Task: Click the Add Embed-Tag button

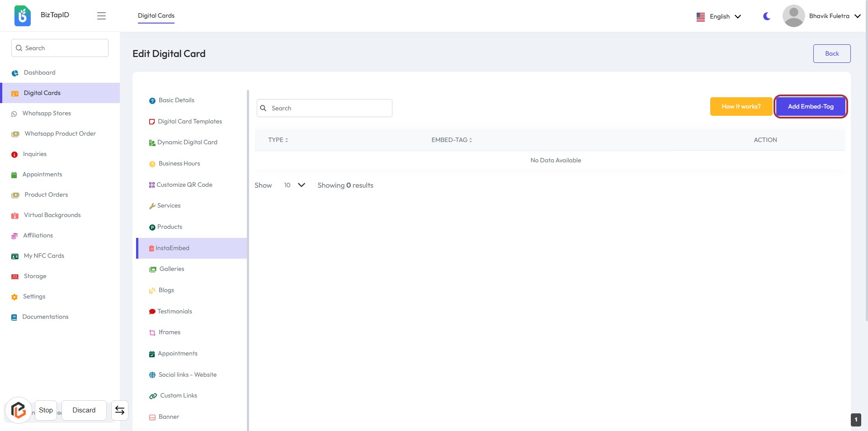Action: click(810, 107)
